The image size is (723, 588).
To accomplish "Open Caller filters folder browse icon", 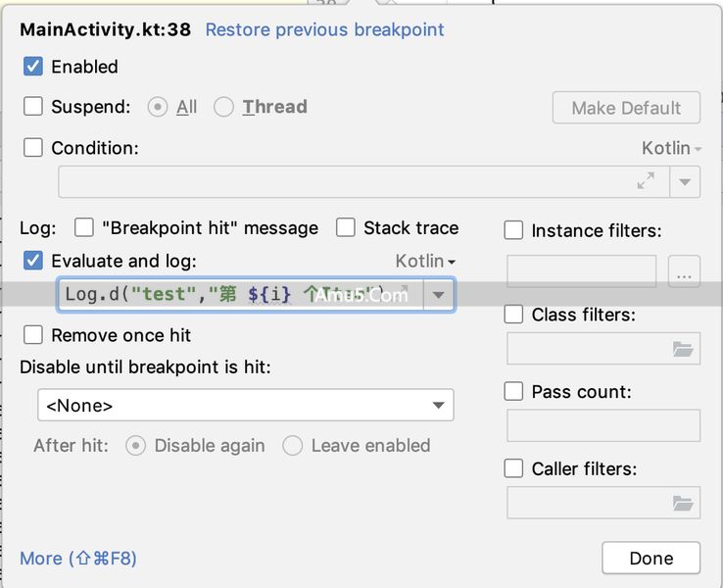I will (x=683, y=503).
